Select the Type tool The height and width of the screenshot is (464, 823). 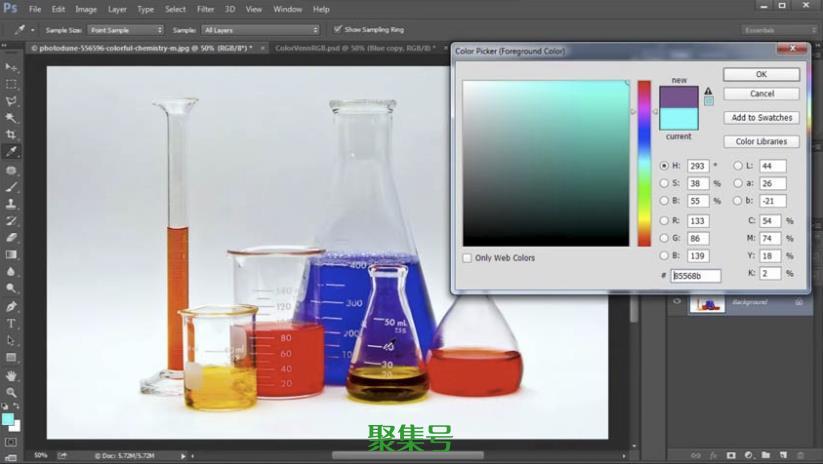coord(12,323)
